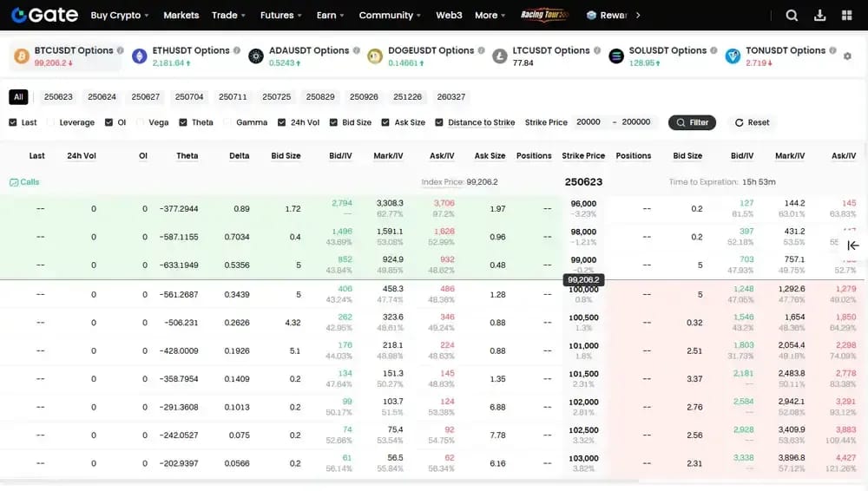The height and width of the screenshot is (491, 868).
Task: Click info icon beside DOGEUSDT Options
Action: pyautogui.click(x=482, y=50)
